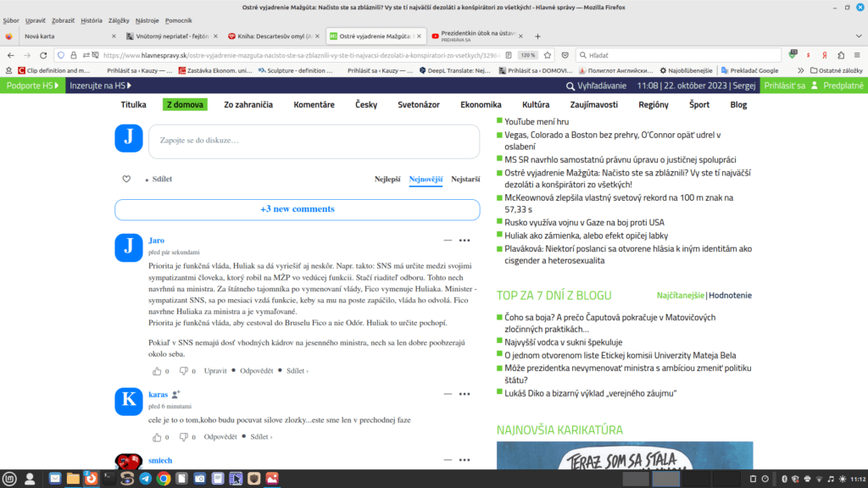This screenshot has height=488, width=868.
Task: Thumbs up Jaro's comment
Action: [x=157, y=371]
